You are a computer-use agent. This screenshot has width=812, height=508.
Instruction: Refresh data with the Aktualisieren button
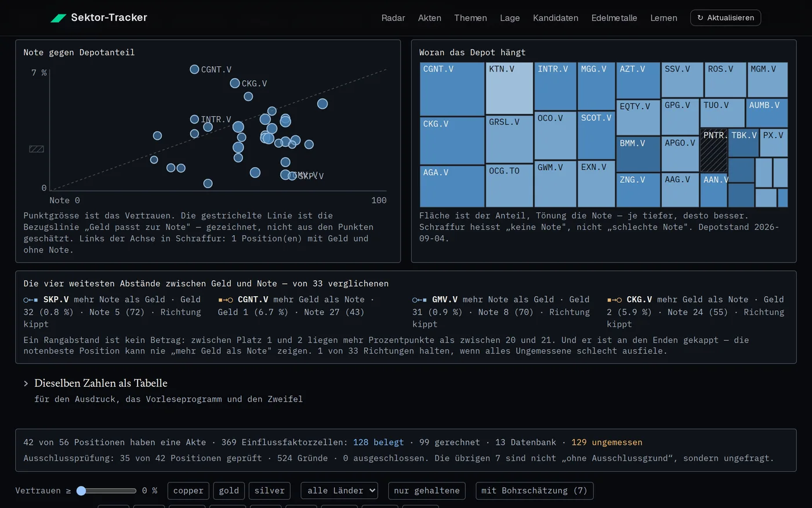[x=726, y=18]
